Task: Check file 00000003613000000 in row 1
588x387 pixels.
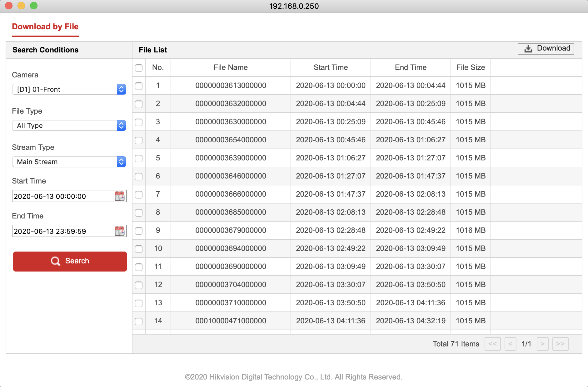Action: 139,86
